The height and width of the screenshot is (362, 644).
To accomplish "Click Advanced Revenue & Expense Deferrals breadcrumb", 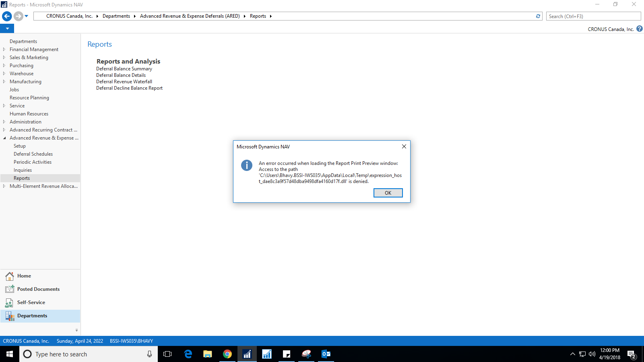I will [x=190, y=16].
